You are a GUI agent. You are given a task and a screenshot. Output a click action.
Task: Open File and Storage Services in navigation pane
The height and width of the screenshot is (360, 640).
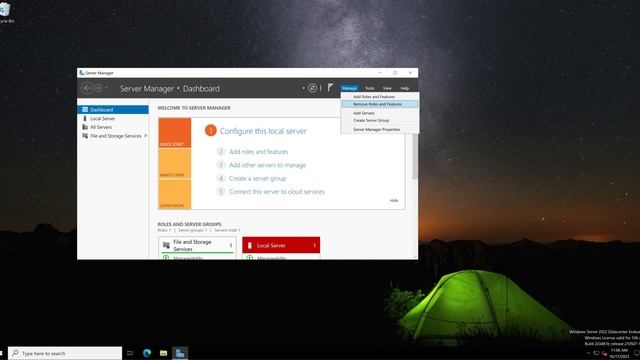[113, 136]
